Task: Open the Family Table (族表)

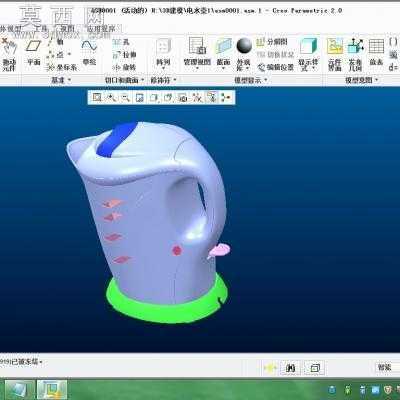Action: (376, 53)
